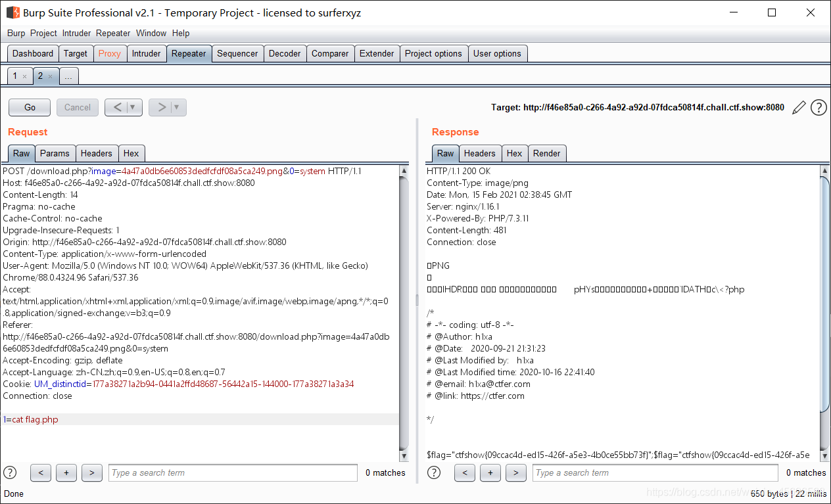The image size is (831, 504).
Task: Click the request body line 1=cat flag.php
Action: coord(200,419)
